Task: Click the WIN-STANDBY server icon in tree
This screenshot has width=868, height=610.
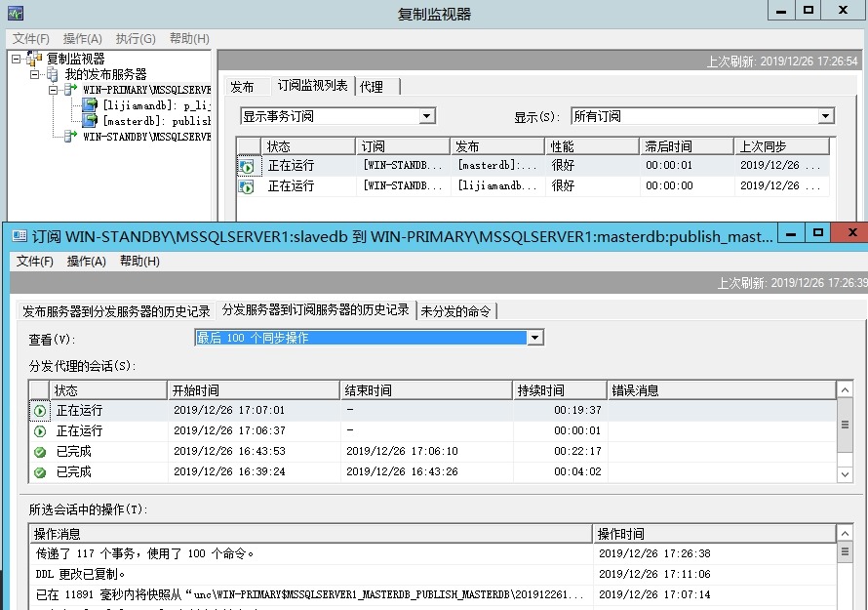Action: tap(70, 138)
